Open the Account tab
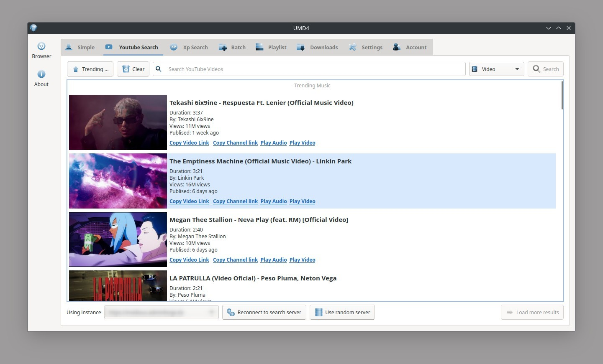 (410, 47)
